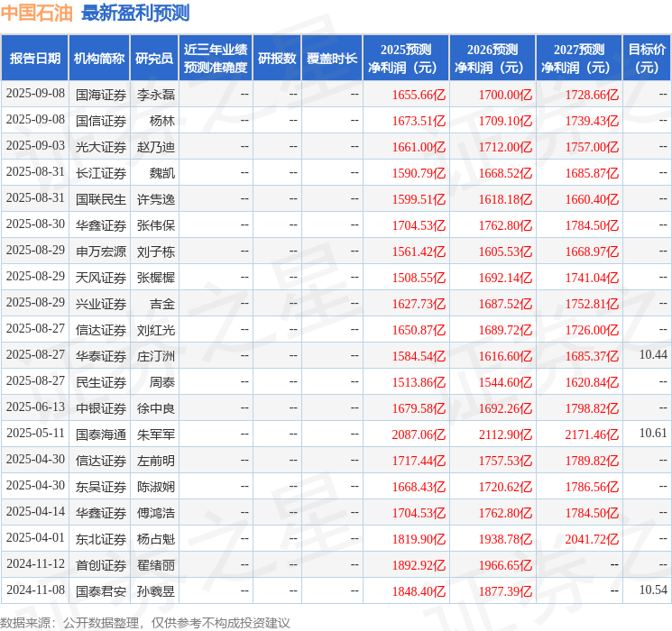Click analyst name 李永磊
672x631 pixels.
click(155, 94)
